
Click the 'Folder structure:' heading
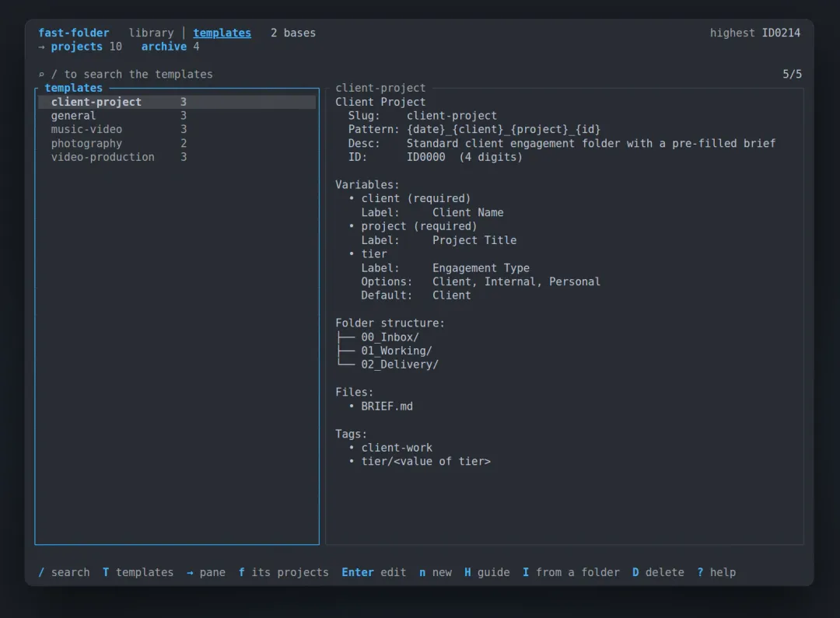(390, 323)
